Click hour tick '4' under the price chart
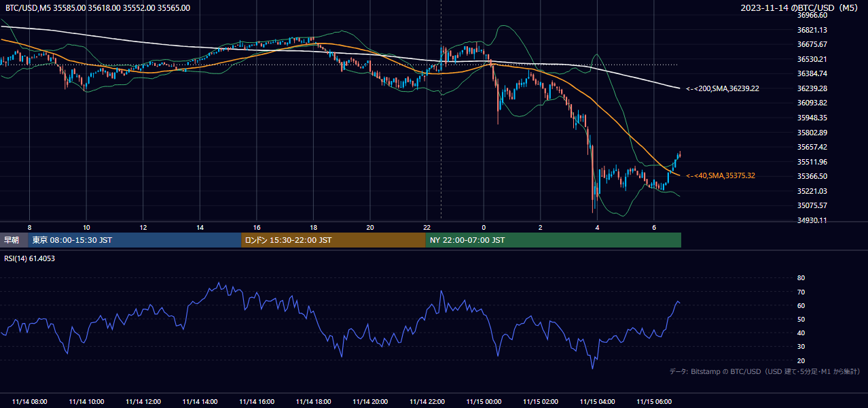This screenshot has height=408, width=868. pos(597,227)
